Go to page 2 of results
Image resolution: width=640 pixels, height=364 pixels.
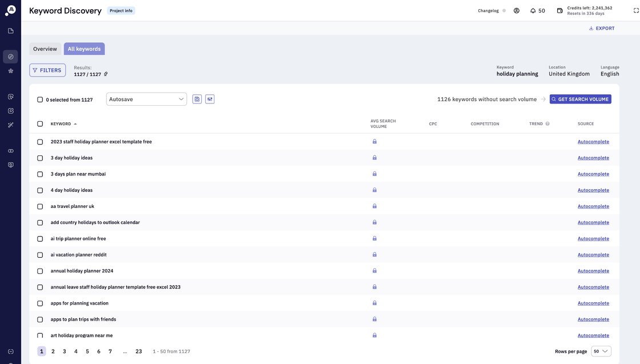pyautogui.click(x=53, y=351)
